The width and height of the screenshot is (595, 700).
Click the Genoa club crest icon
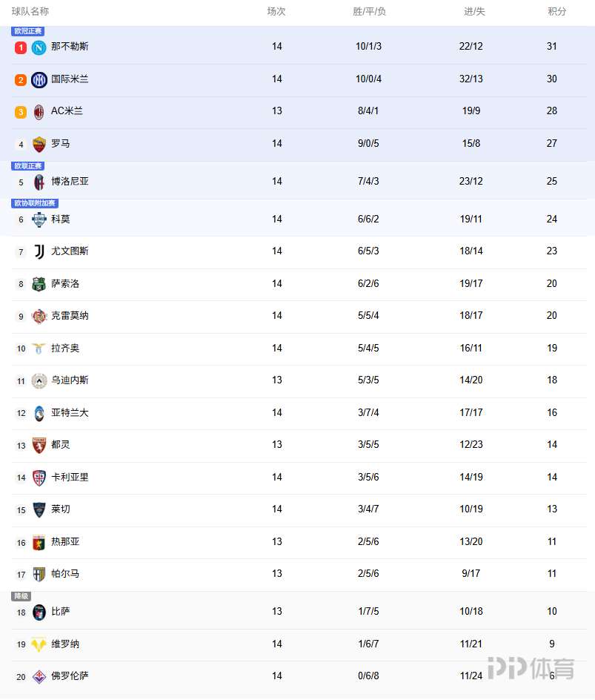[x=39, y=542]
